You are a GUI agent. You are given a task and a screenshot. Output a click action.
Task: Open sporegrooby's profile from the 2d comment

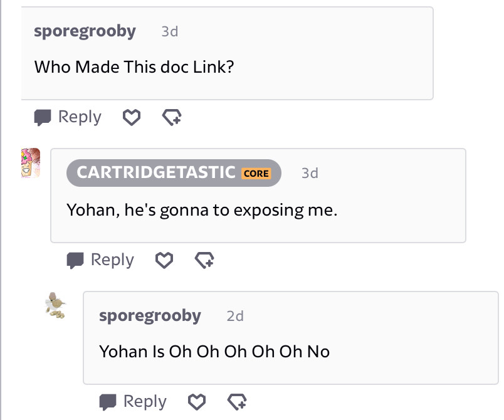point(150,316)
